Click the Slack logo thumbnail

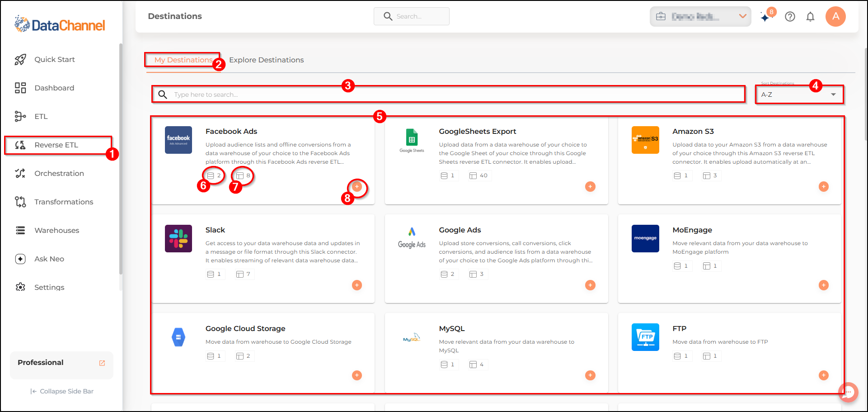(x=178, y=238)
